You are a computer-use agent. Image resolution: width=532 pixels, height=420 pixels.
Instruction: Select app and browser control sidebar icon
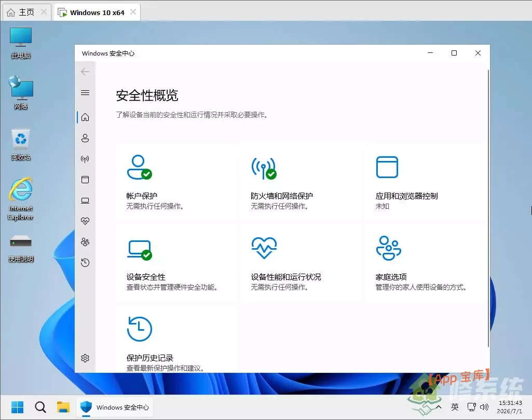[x=85, y=180]
